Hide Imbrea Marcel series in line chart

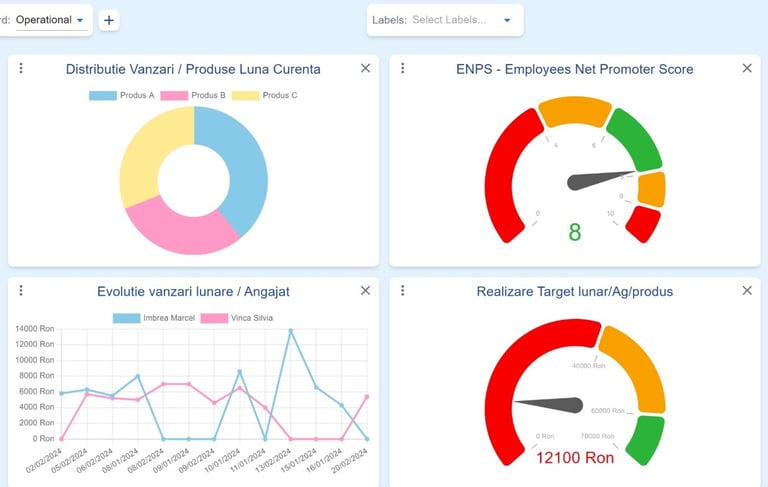click(x=154, y=318)
